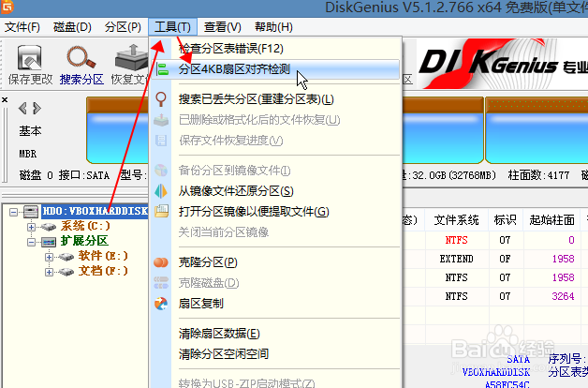Click the next disk right arrow
The width and height of the screenshot is (588, 388).
coord(37,109)
